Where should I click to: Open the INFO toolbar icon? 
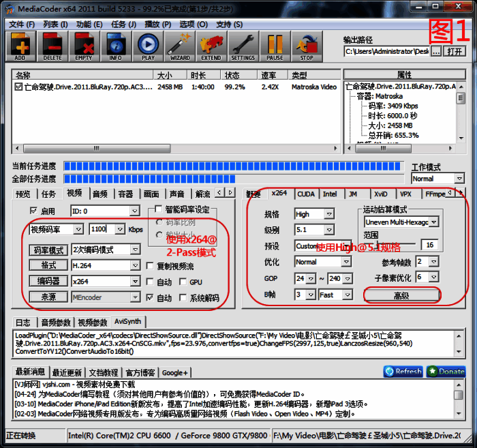[115, 46]
